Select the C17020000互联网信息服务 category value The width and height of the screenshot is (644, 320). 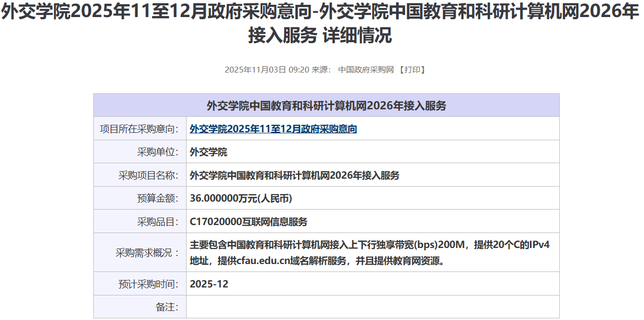click(248, 222)
